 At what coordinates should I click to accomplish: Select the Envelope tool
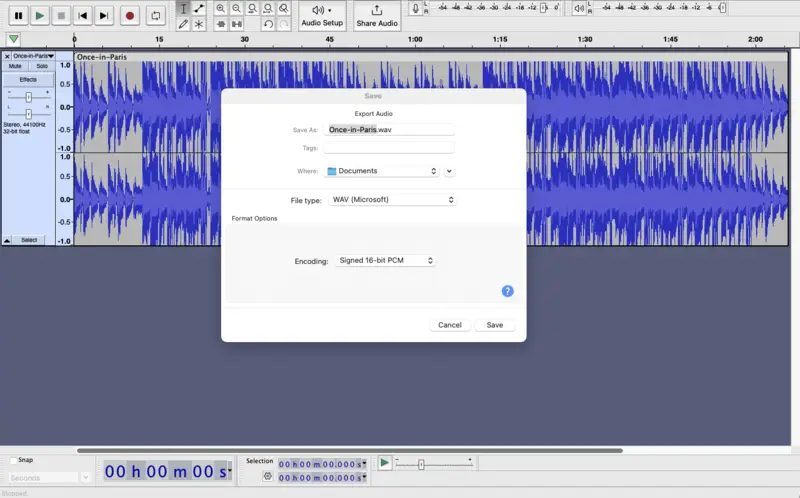(199, 8)
